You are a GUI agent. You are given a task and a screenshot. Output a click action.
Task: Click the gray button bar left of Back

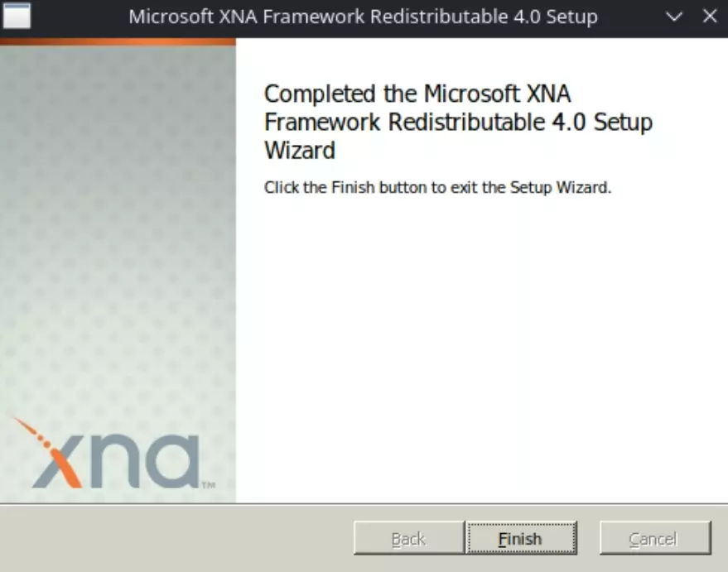coord(174,539)
